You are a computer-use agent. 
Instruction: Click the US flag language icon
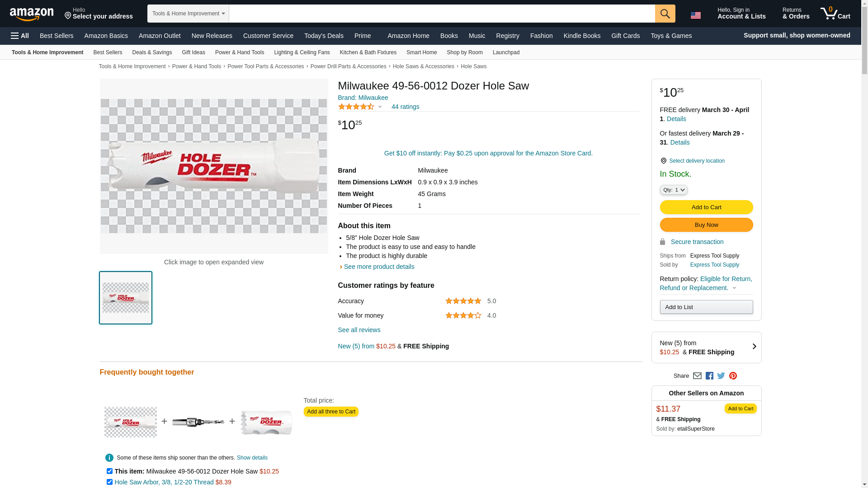[695, 15]
